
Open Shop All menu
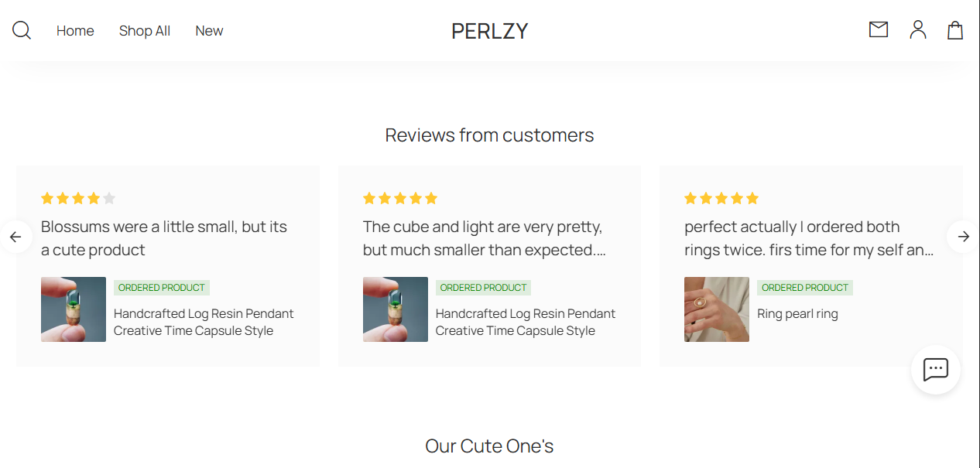[x=145, y=31]
